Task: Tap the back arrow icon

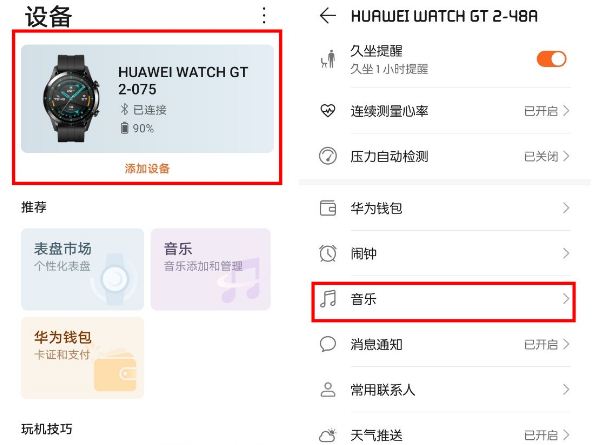Action: click(x=328, y=16)
